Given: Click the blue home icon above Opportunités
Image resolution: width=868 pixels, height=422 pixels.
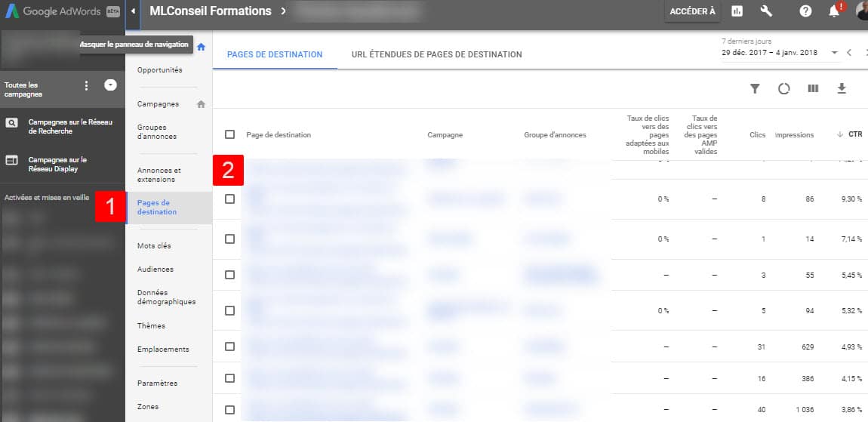Looking at the screenshot, I should pos(202,47).
